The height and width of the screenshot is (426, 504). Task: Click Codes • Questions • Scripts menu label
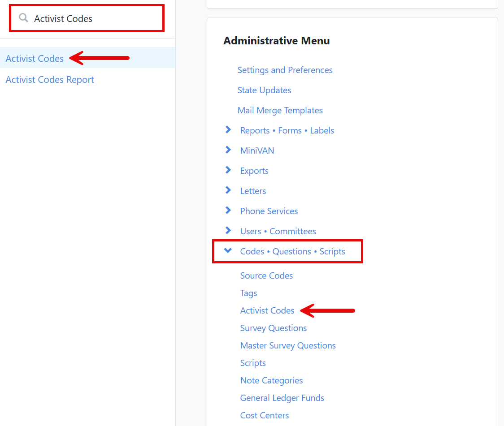pyautogui.click(x=292, y=252)
